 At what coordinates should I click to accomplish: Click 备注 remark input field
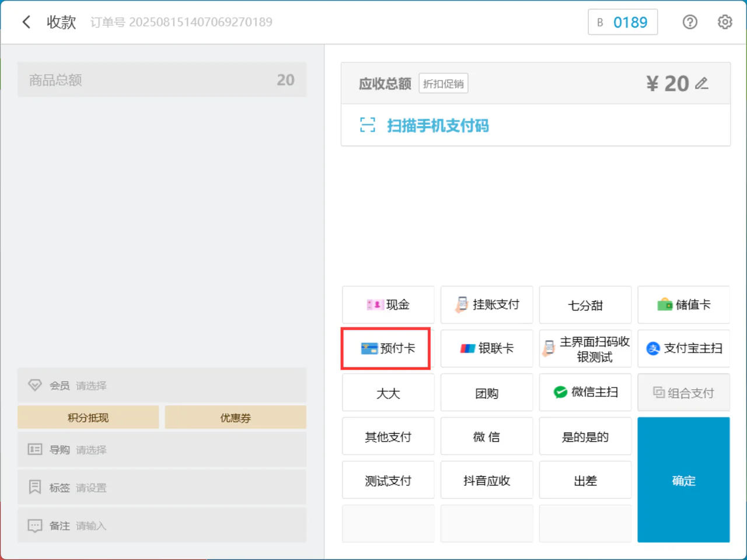point(162,525)
